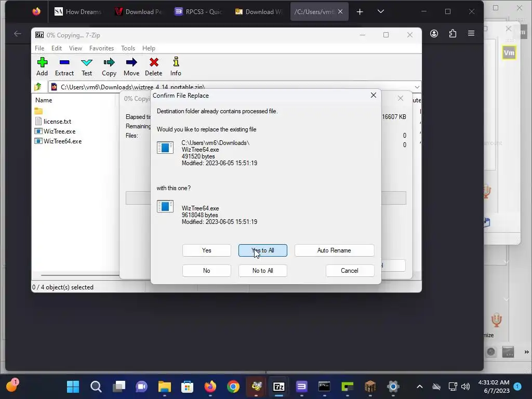Open Chrome from taskbar
532x399 pixels.
233,387
